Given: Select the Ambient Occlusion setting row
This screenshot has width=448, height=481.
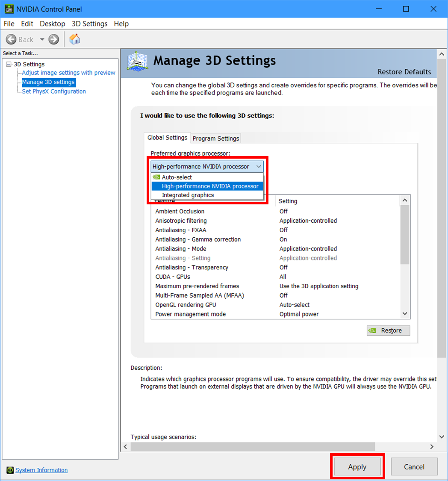Looking at the screenshot, I should pyautogui.click(x=180, y=211).
